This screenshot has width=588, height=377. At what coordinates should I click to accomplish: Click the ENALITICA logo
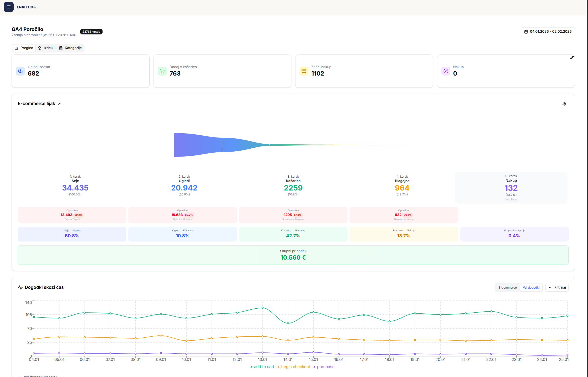click(x=26, y=7)
